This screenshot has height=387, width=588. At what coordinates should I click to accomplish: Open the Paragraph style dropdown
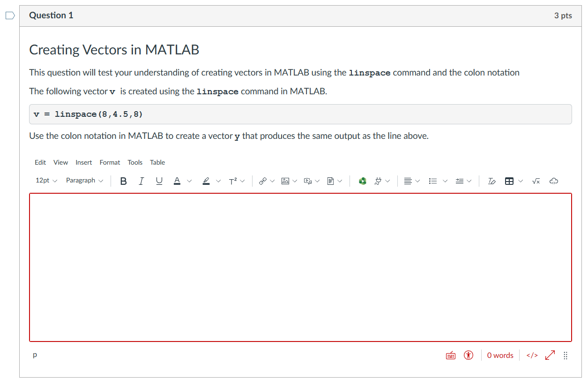(84, 180)
